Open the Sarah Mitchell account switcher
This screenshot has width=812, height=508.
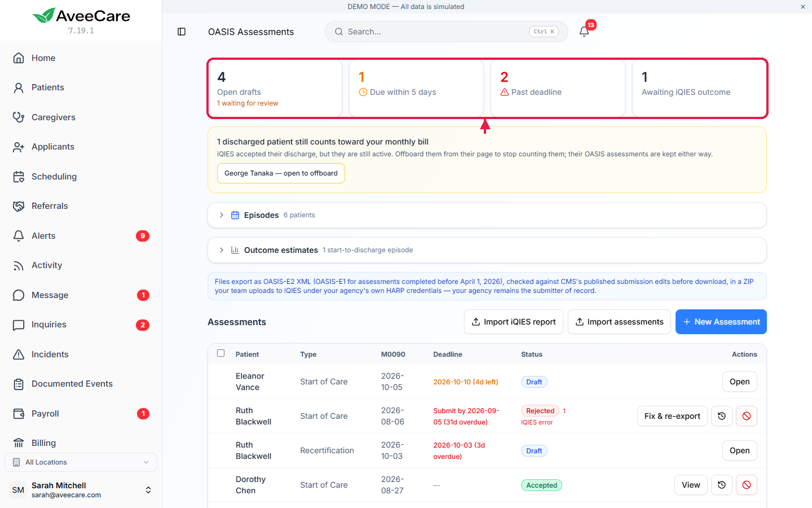point(81,490)
